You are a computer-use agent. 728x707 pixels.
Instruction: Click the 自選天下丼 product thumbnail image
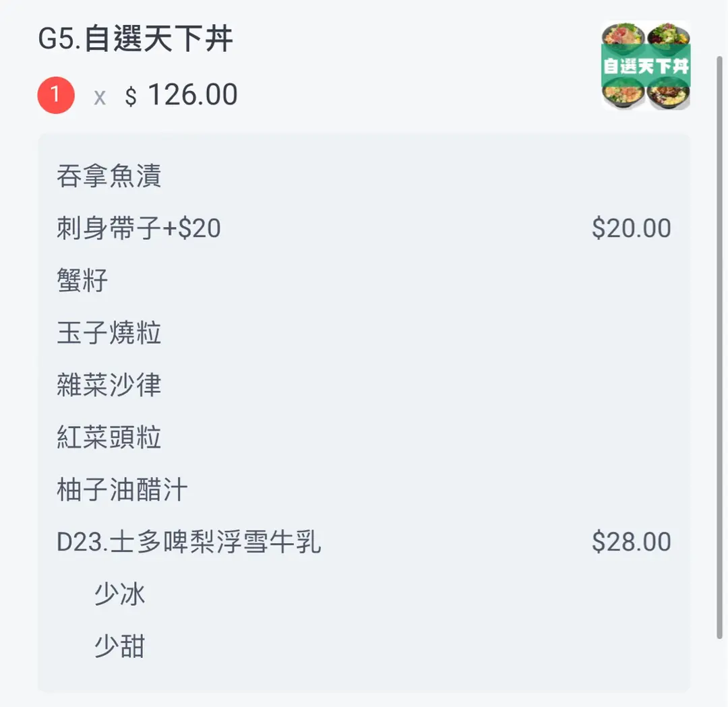646,66
